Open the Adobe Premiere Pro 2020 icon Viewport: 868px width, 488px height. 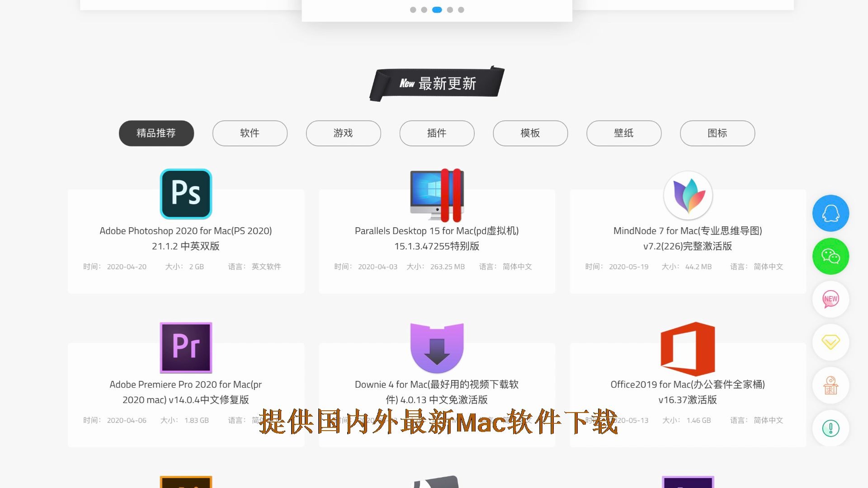[x=186, y=347]
